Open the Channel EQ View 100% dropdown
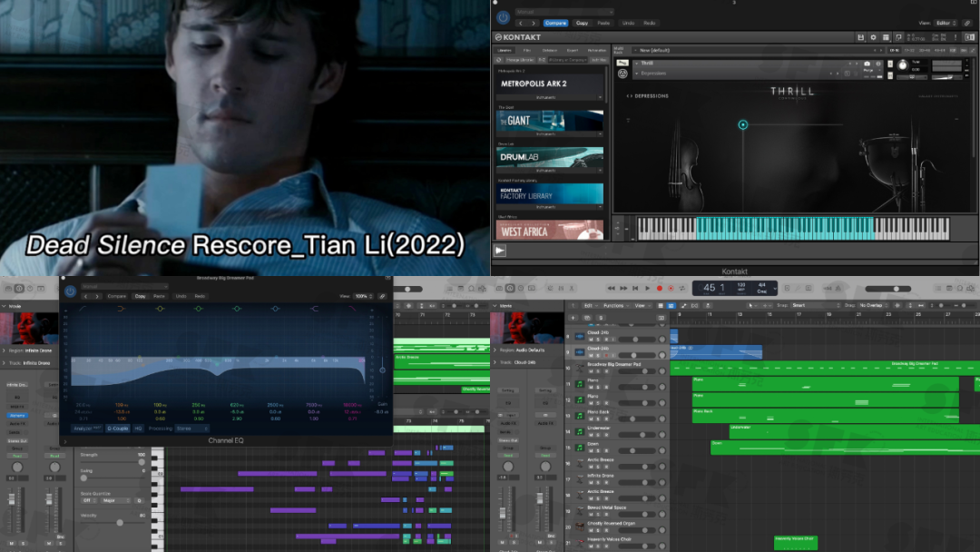980x552 pixels. click(x=362, y=296)
